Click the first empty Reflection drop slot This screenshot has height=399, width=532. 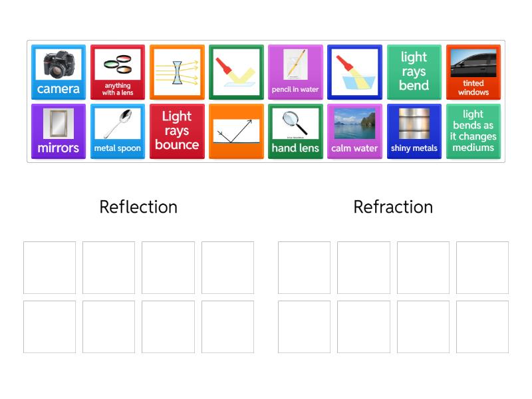(50, 267)
